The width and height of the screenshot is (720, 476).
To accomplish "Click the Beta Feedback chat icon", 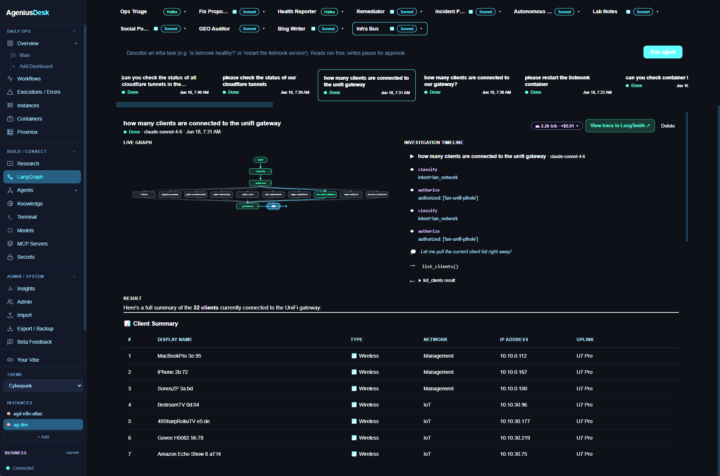I will 10,342.
